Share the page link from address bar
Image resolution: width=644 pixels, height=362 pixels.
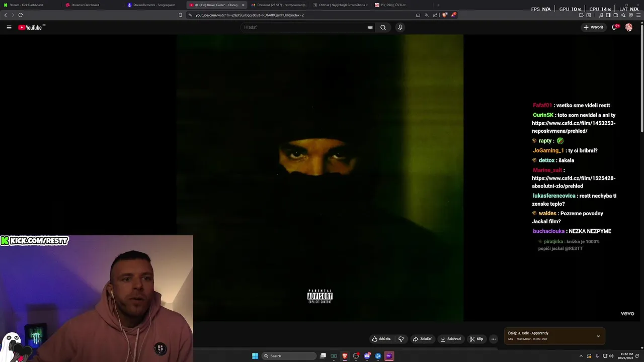click(435, 15)
